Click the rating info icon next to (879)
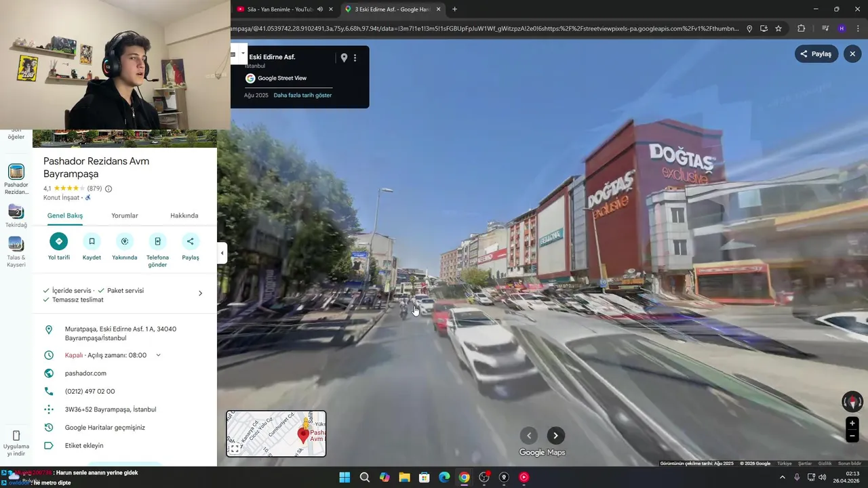Screen dimensions: 868x488 point(108,188)
